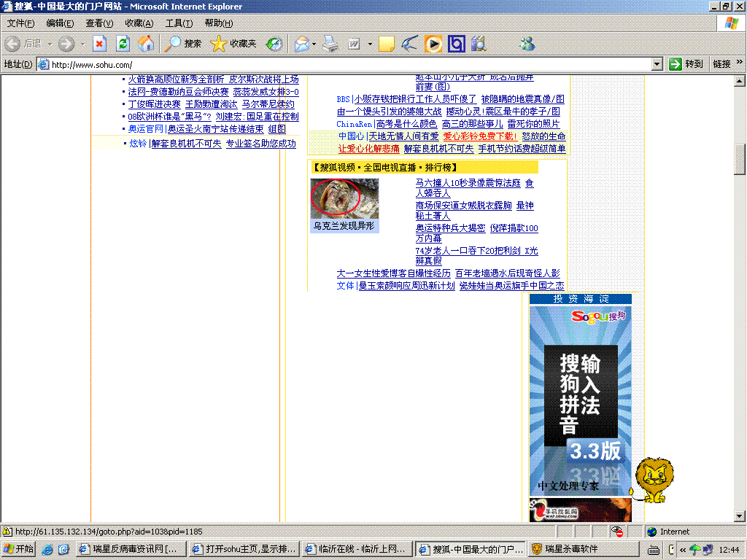Open Forward button history dropdown arrow
Viewport: 747px width, 560px height.
(x=82, y=44)
